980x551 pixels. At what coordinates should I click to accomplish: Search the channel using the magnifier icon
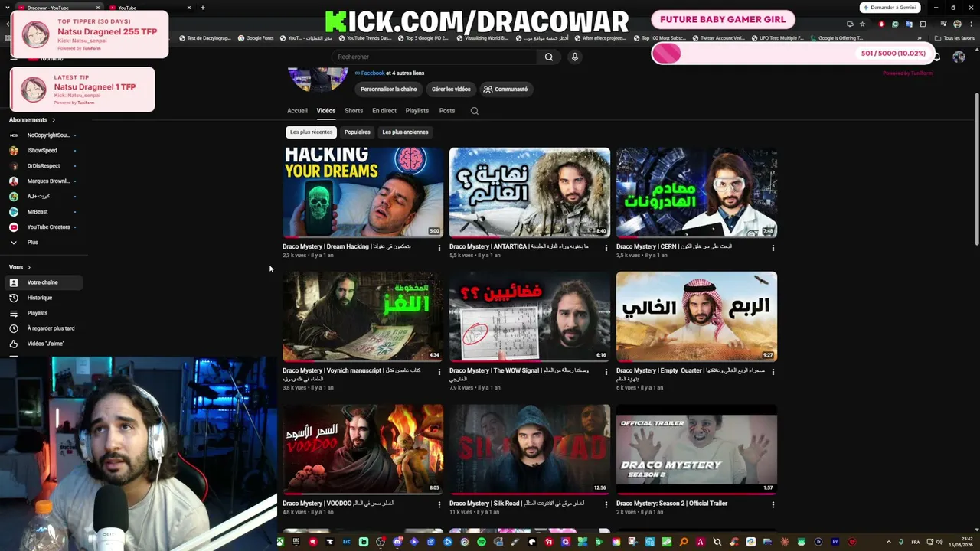[x=475, y=111]
